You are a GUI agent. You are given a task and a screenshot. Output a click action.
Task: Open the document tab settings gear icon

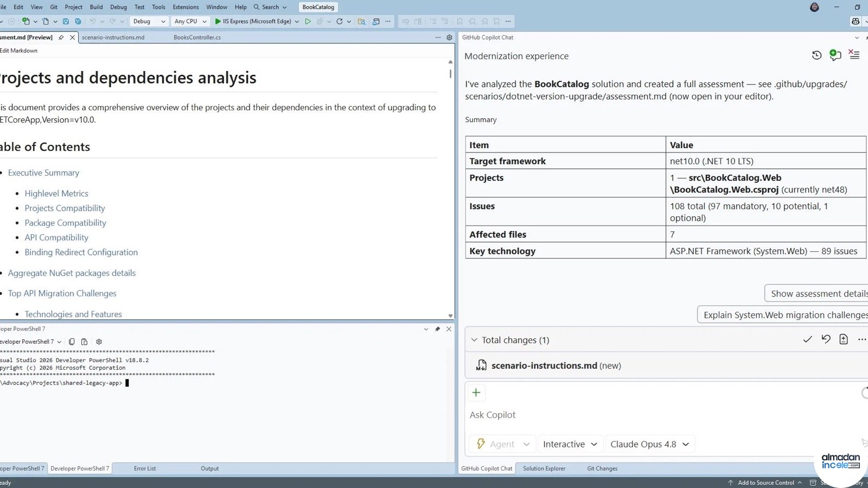click(x=449, y=37)
